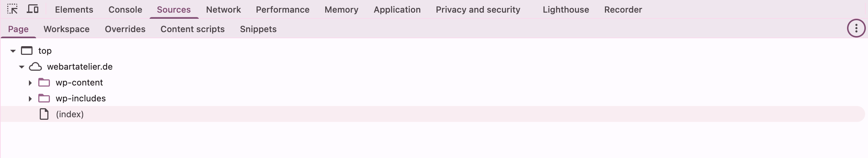Click the (index) file document icon

tap(44, 114)
